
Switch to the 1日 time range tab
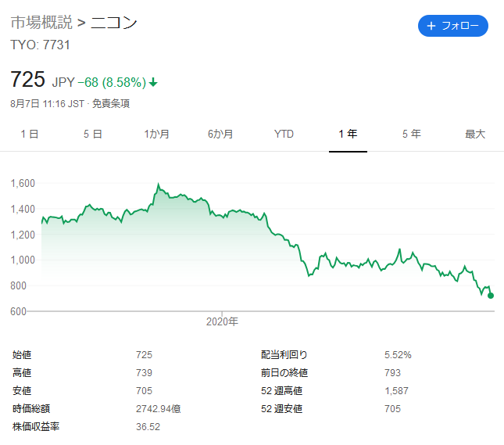[30, 135]
